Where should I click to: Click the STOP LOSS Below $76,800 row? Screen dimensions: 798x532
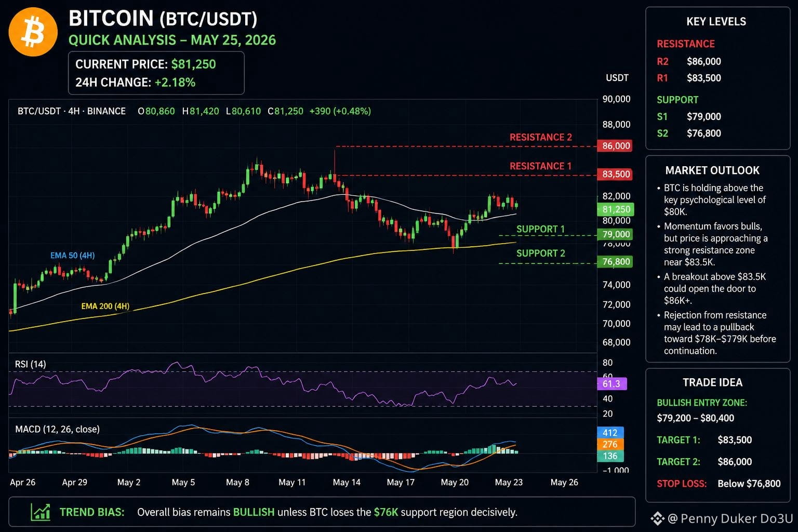tap(719, 484)
